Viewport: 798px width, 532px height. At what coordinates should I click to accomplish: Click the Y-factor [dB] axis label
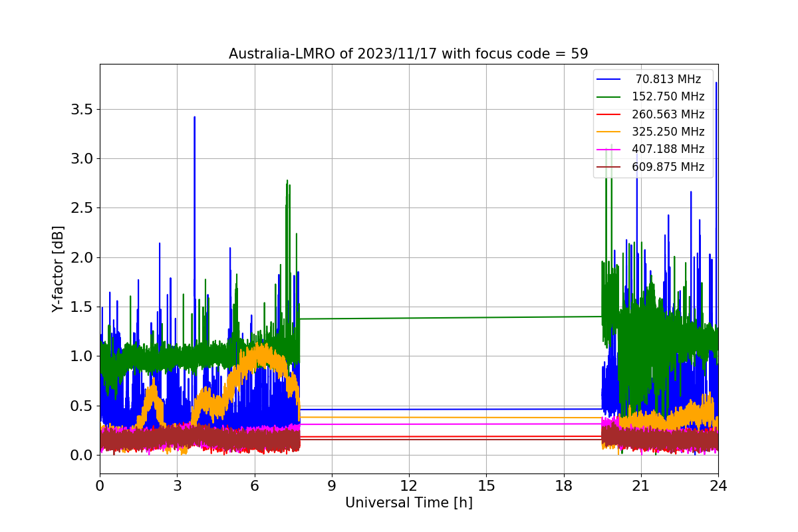point(59,269)
